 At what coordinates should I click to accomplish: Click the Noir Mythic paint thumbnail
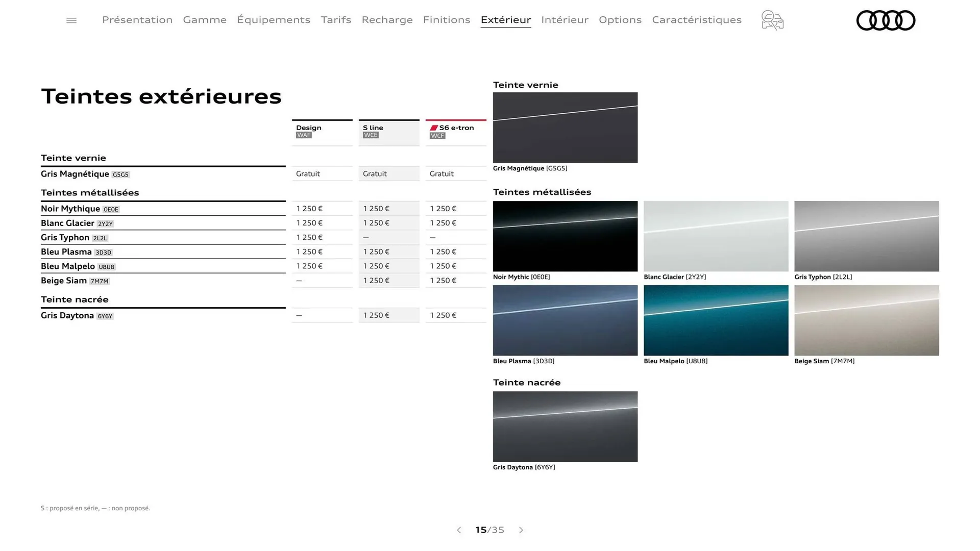coord(565,236)
